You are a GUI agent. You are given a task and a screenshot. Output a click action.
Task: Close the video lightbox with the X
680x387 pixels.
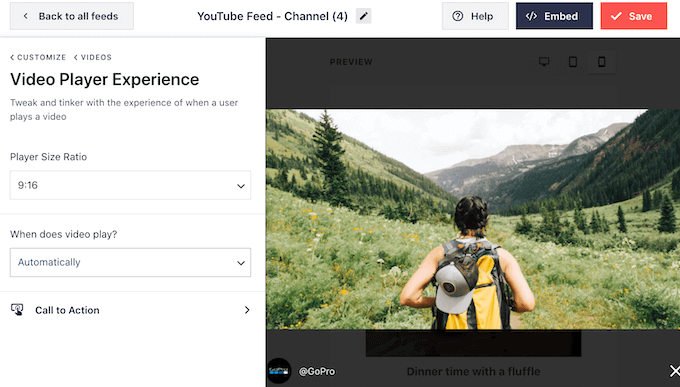click(674, 371)
